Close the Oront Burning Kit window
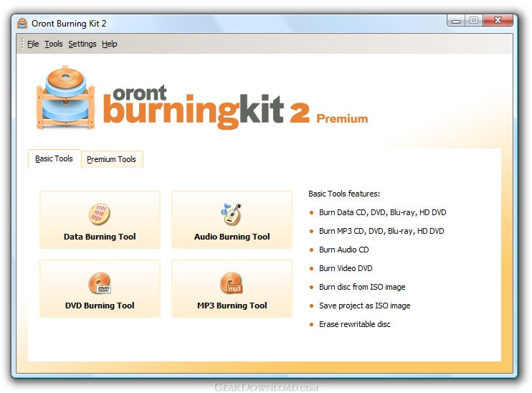This screenshot has height=393, width=532. click(498, 20)
